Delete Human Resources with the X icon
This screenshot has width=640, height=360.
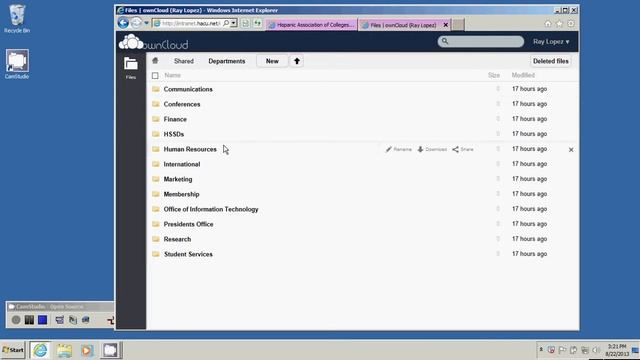(x=571, y=150)
